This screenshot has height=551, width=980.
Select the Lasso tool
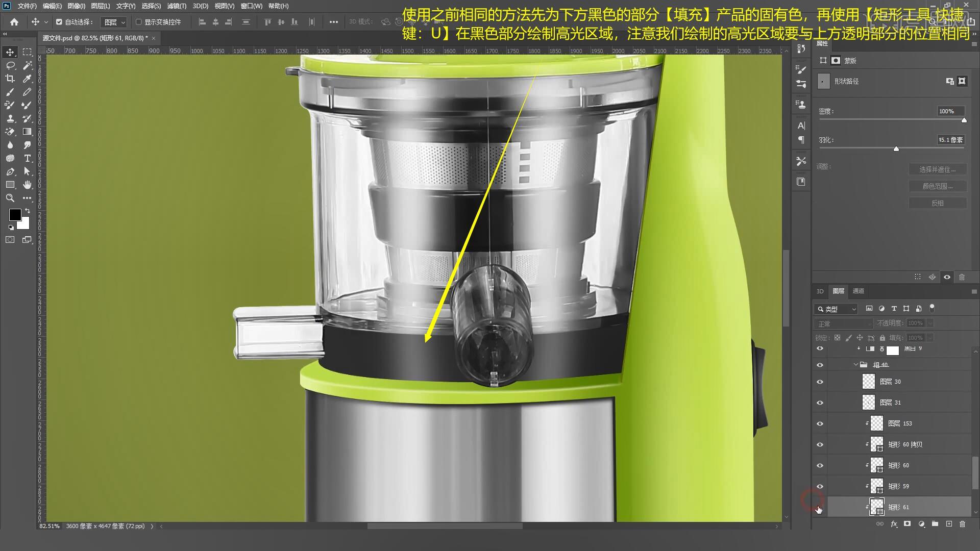(x=10, y=65)
